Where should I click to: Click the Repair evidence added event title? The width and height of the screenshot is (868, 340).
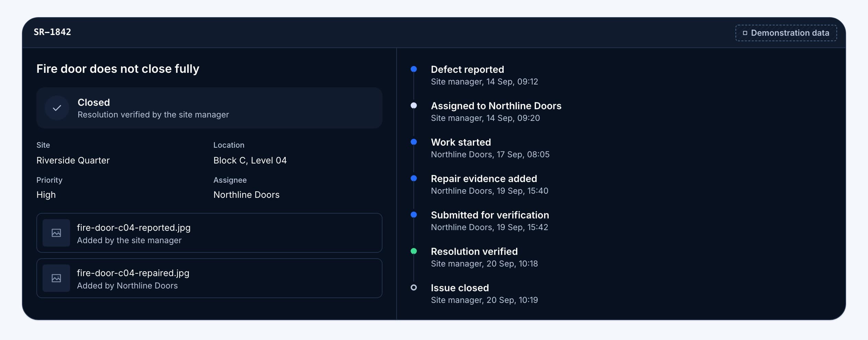[x=484, y=179]
